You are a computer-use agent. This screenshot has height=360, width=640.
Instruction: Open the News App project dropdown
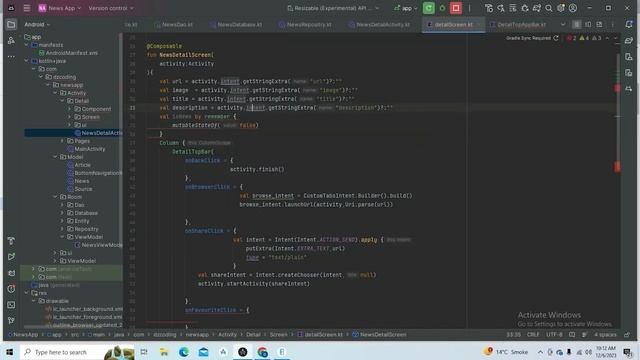[x=60, y=8]
